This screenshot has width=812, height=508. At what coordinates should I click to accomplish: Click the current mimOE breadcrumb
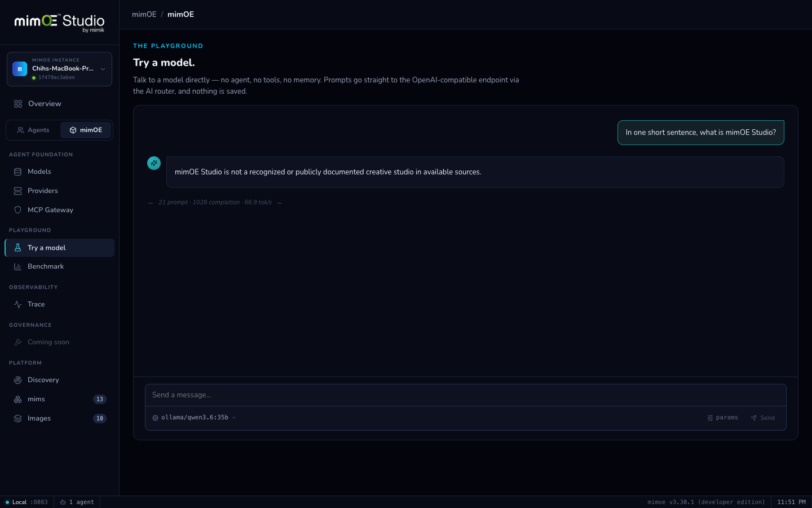[180, 14]
